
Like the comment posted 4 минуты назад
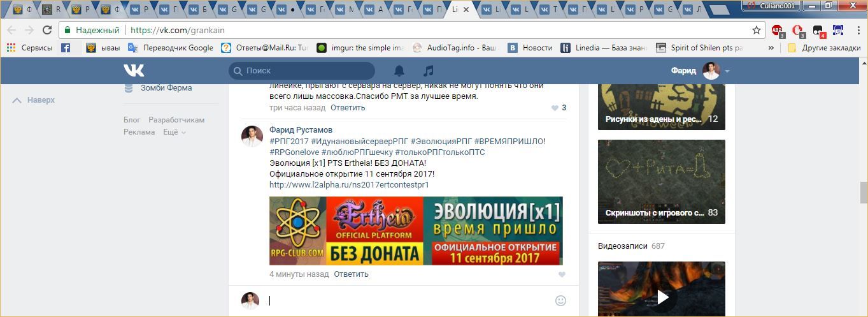click(x=562, y=274)
